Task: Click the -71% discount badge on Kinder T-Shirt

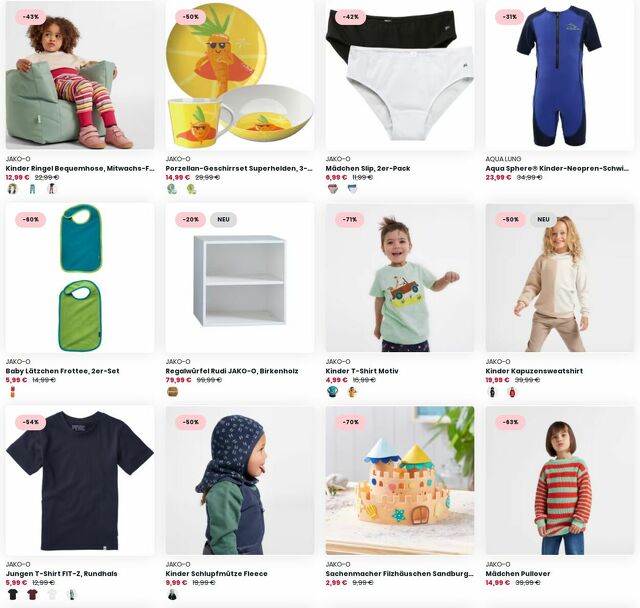Action: click(350, 220)
